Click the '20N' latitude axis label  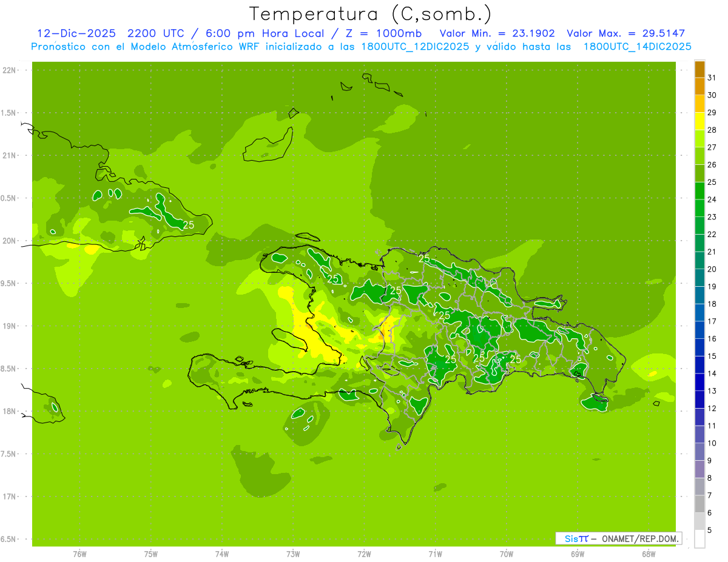pyautogui.click(x=9, y=241)
